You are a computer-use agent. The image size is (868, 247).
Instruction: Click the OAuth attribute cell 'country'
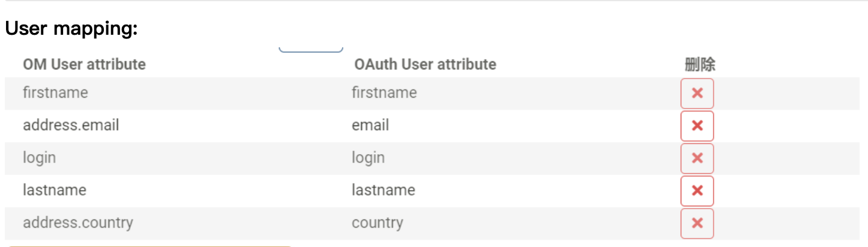(378, 223)
